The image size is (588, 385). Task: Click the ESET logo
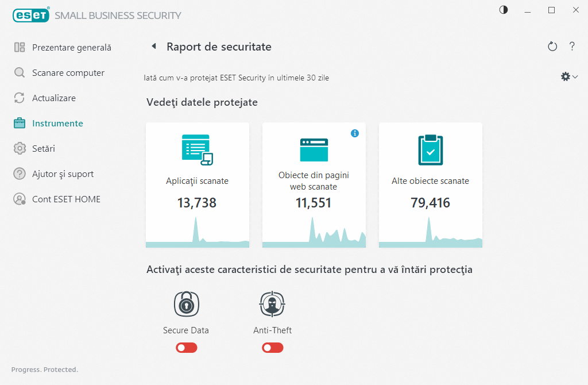(x=31, y=15)
